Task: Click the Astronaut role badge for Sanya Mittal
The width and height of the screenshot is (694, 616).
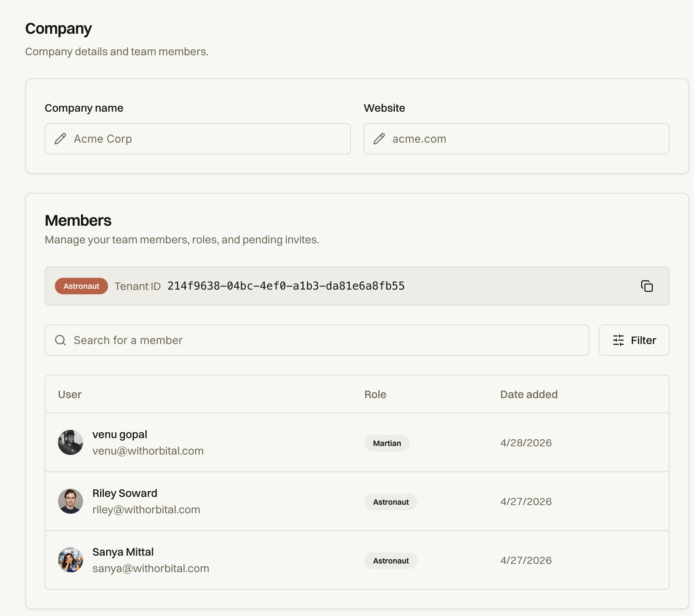Action: (391, 561)
